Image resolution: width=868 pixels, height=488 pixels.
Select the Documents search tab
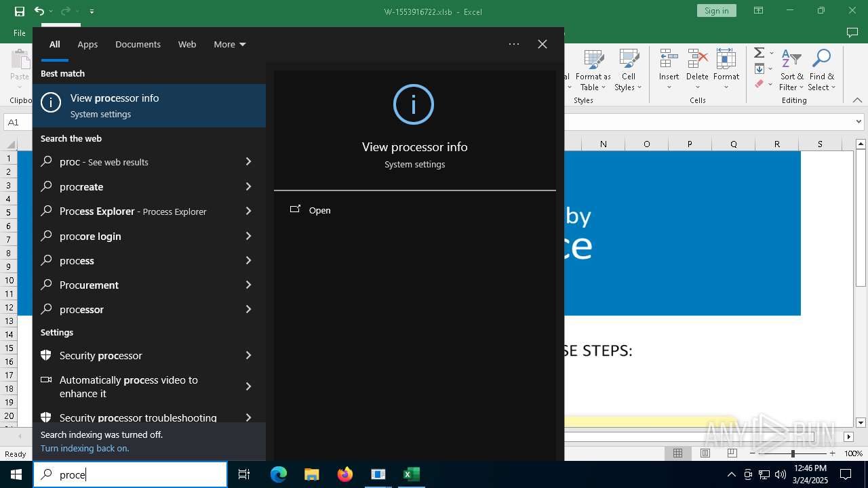138,44
